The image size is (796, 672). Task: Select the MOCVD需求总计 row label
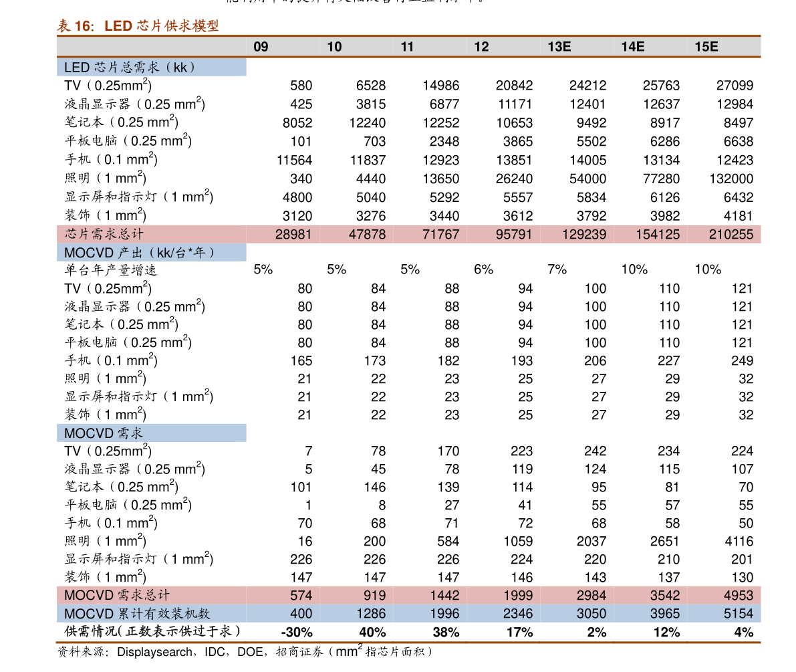(117, 595)
